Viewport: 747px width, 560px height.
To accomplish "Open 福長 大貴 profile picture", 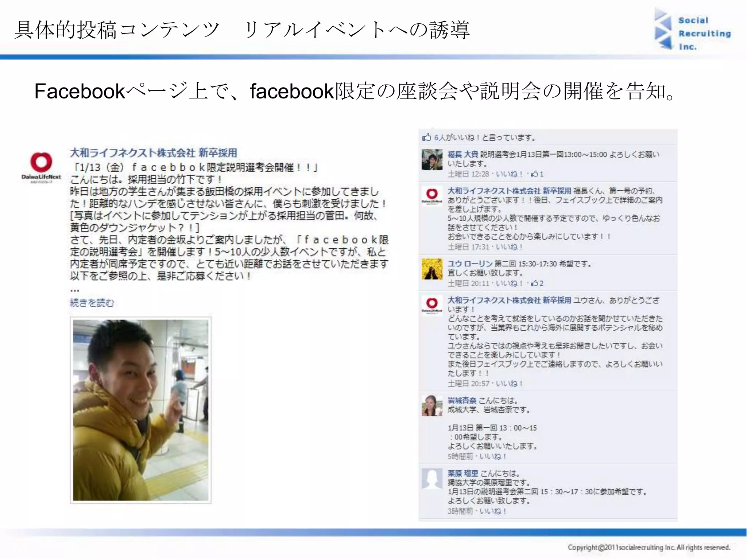I will 432,160.
